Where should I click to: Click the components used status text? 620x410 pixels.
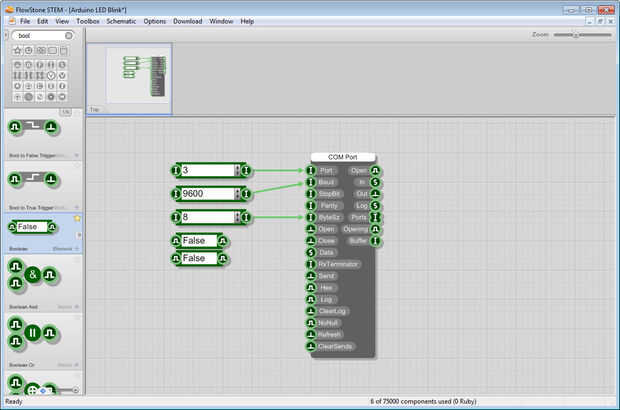tap(423, 401)
